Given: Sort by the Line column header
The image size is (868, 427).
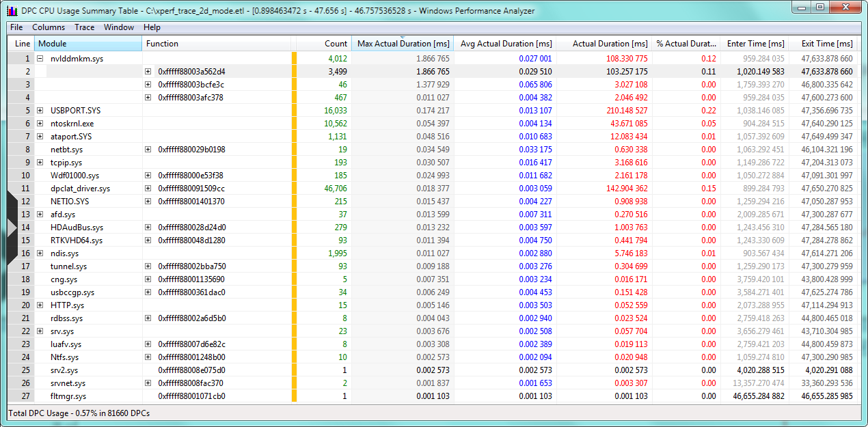Looking at the screenshot, I should [23, 44].
